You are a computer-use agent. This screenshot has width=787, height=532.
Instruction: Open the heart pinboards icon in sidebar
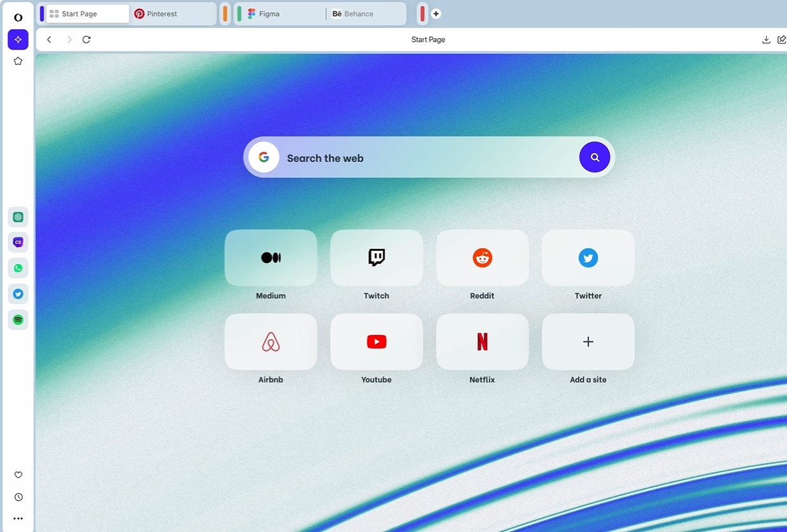(18, 475)
